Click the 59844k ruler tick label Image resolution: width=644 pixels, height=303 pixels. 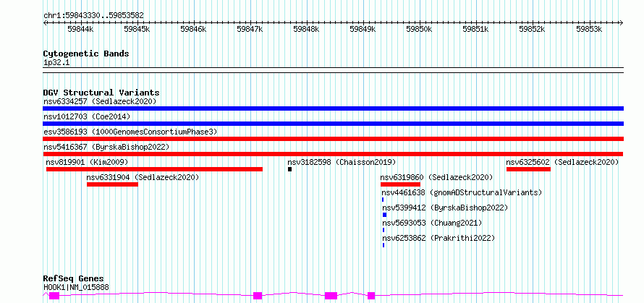[81, 29]
